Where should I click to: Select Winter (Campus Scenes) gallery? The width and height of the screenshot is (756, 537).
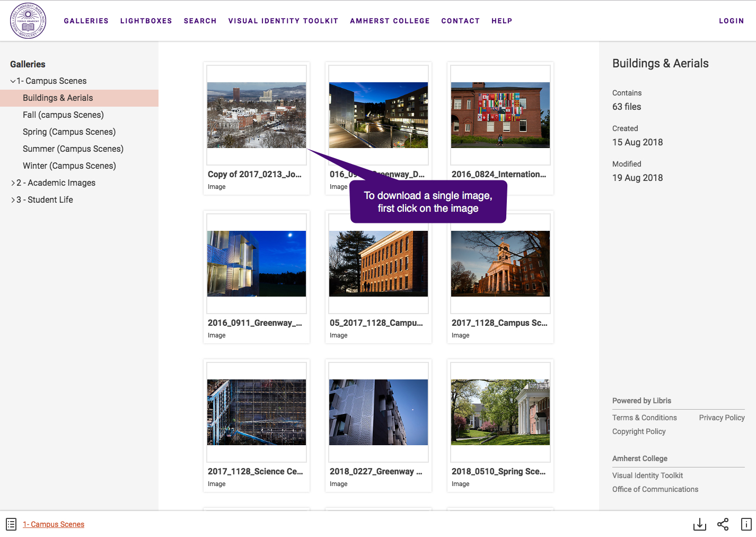(x=69, y=166)
